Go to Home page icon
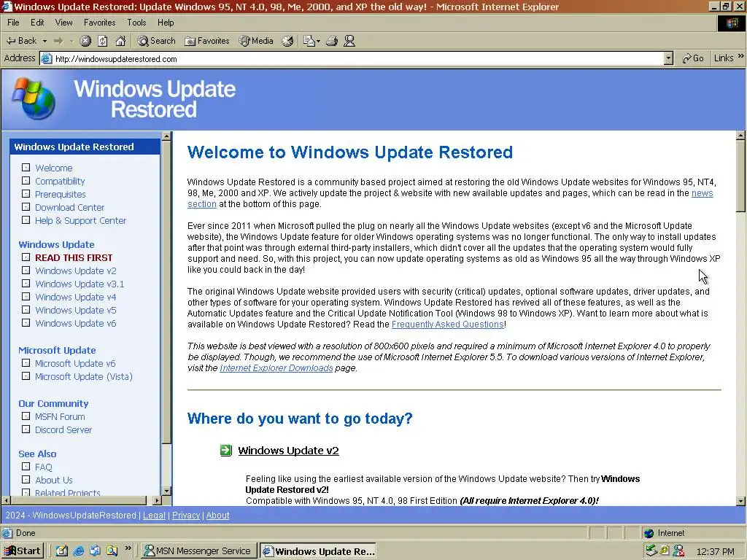 [x=120, y=41]
